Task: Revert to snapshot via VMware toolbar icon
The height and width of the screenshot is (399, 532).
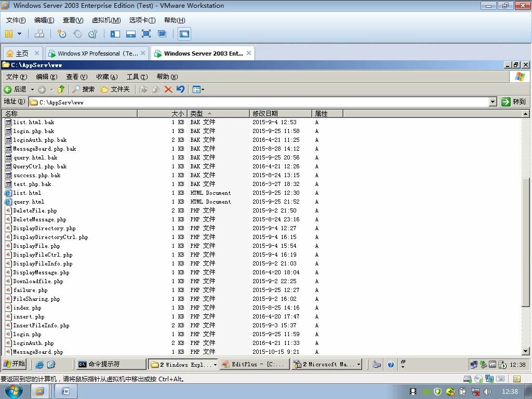Action: point(77,34)
